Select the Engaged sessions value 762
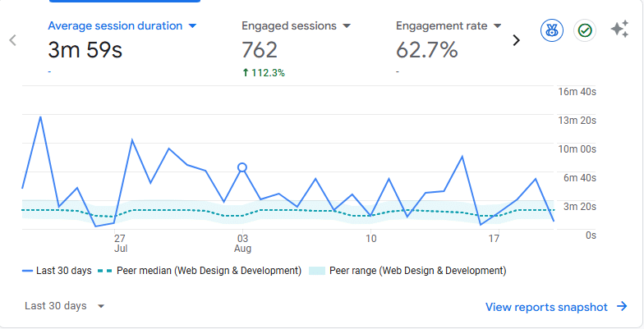644x329 pixels. (260, 50)
